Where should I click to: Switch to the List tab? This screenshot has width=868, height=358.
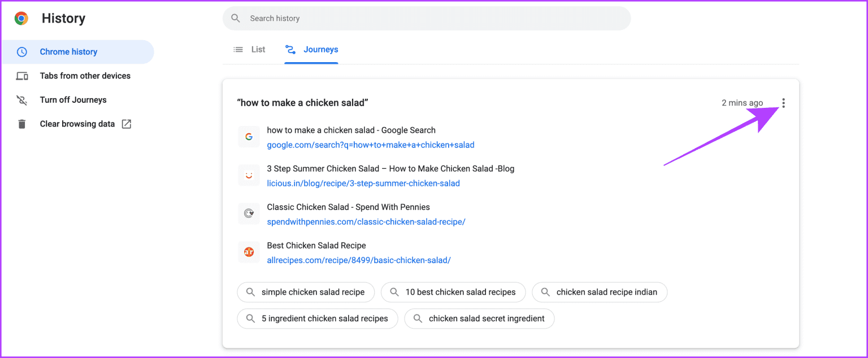click(x=249, y=50)
